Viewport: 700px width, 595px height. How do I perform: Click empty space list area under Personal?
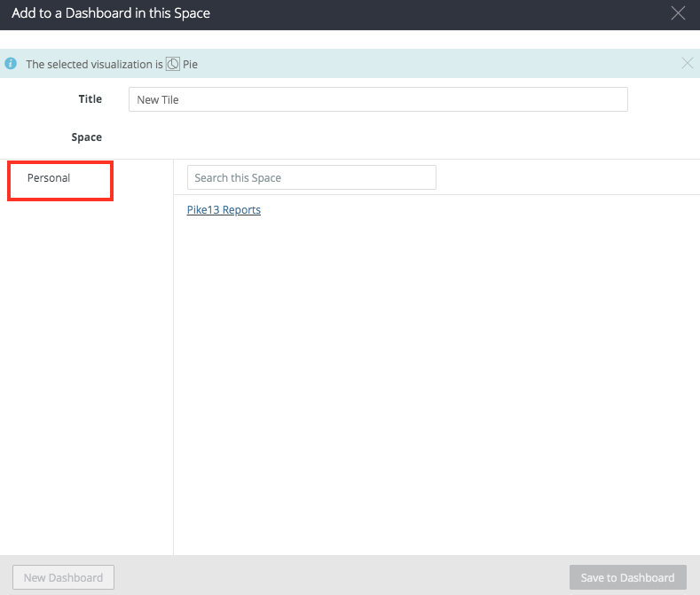pos(86,372)
